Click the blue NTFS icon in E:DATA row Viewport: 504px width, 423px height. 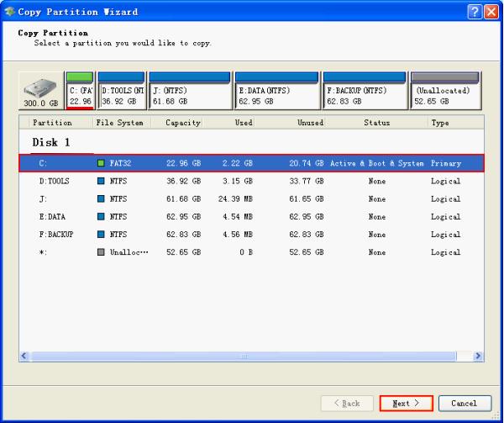tap(101, 216)
